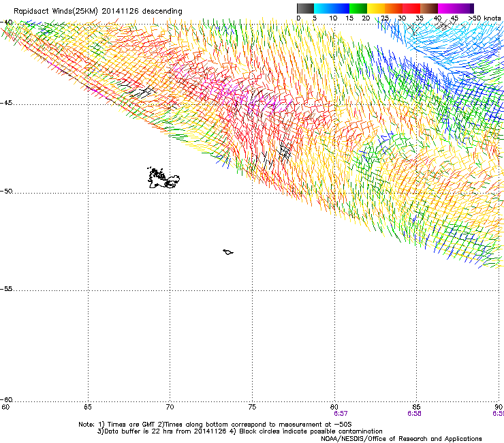Image resolution: width=504 pixels, height=443 pixels.
Task: Click legend tick label 40
Action: tap(437, 18)
